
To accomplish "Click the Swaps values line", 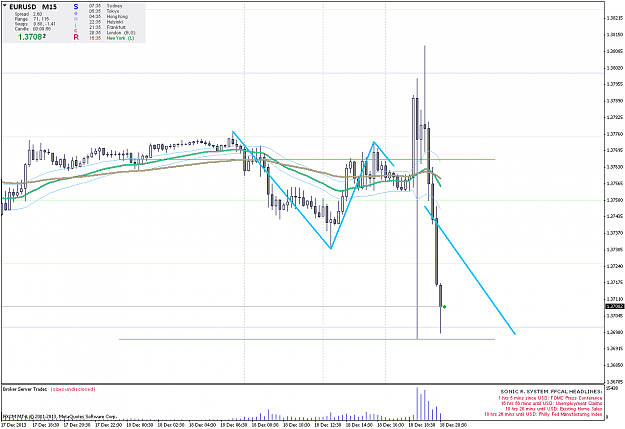I will pyautogui.click(x=35, y=24).
